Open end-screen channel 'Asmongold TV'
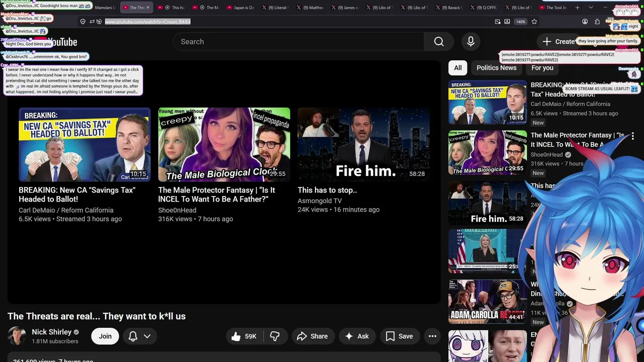The height and width of the screenshot is (362, 644). 319,201
